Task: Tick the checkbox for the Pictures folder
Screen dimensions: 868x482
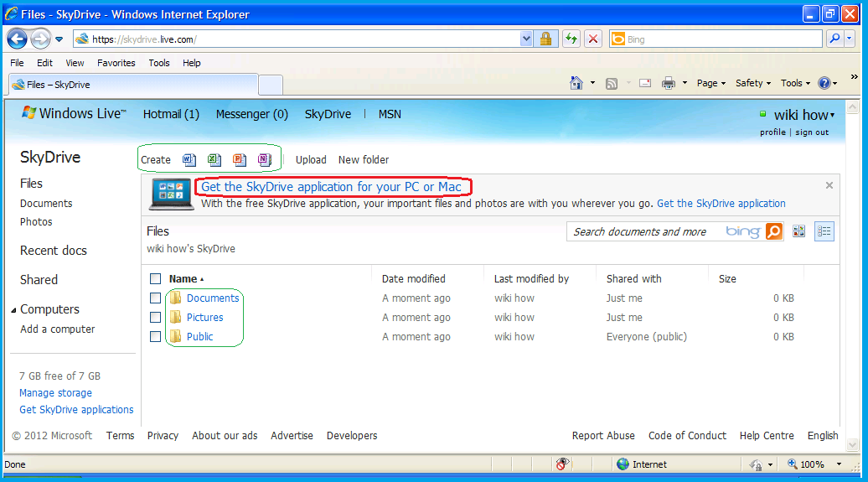Action: click(156, 318)
